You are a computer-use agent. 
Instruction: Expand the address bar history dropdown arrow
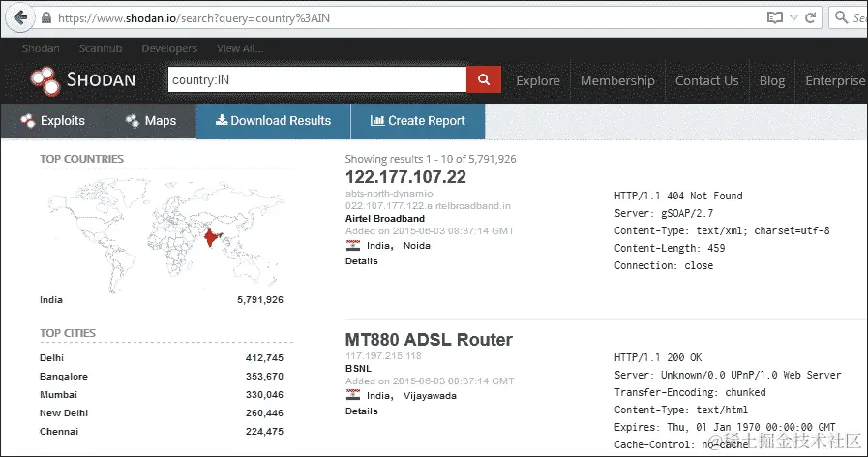[x=793, y=17]
